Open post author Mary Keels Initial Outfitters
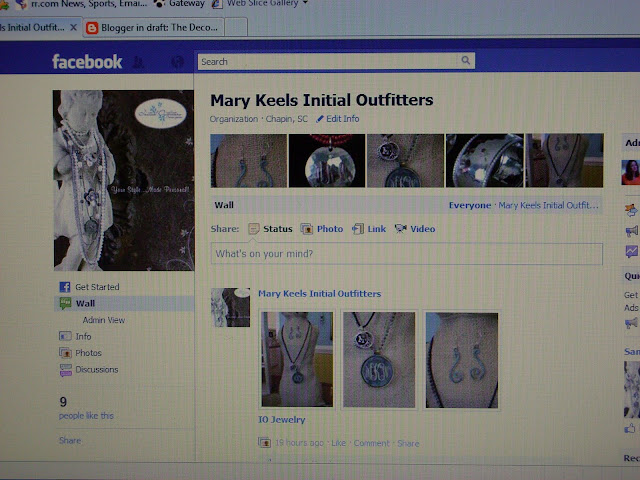The width and height of the screenshot is (640, 480). [320, 293]
